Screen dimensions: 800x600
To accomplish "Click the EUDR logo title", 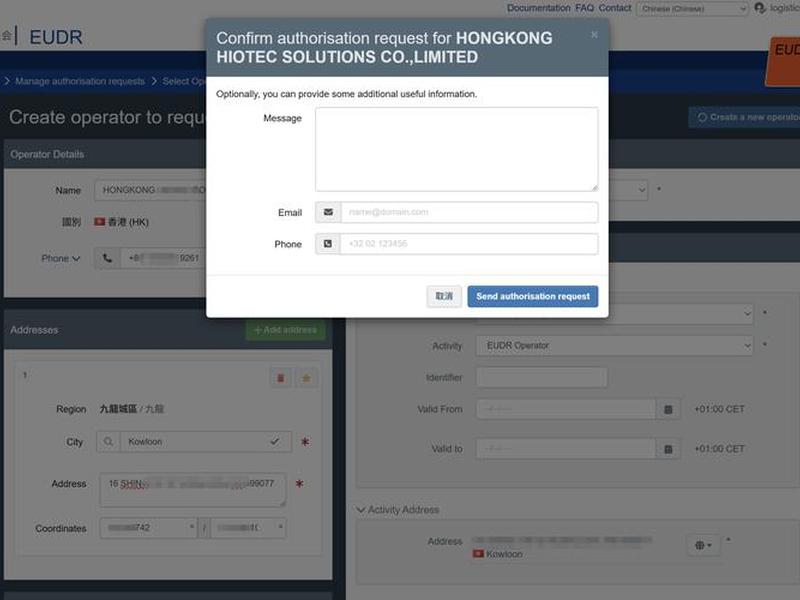I will tap(56, 37).
